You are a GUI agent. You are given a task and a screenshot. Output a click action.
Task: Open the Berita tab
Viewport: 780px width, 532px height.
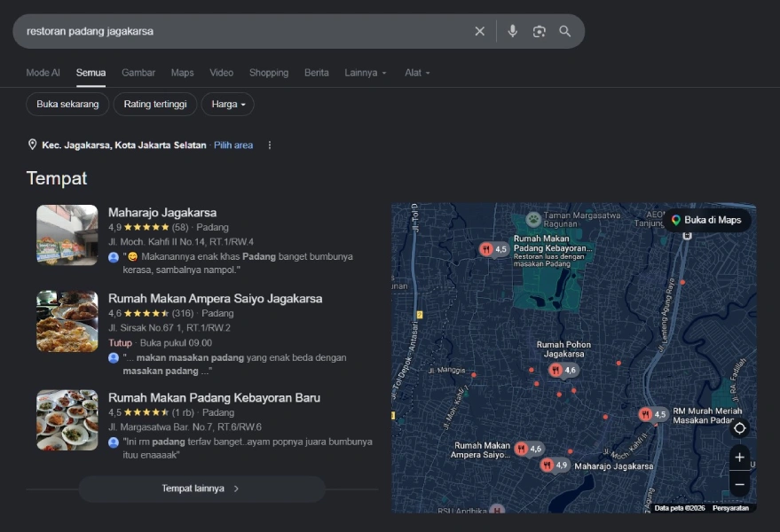(317, 73)
